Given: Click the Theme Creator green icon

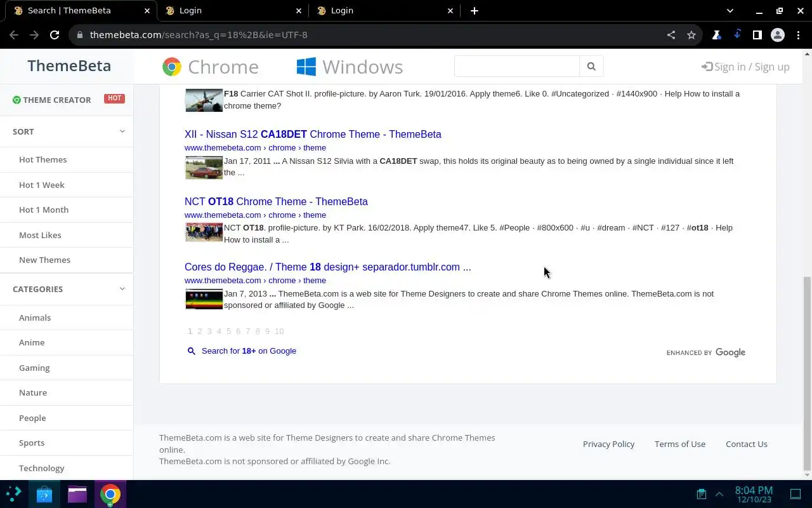Looking at the screenshot, I should coord(16,100).
